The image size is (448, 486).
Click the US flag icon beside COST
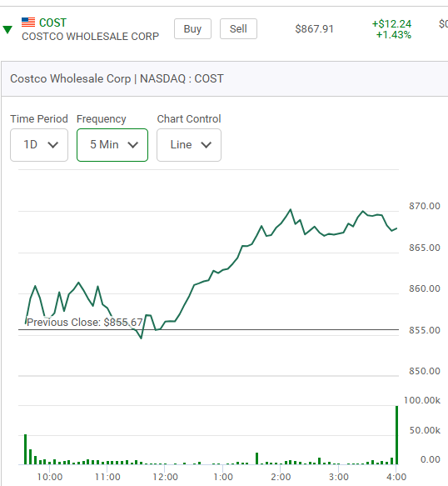point(28,23)
